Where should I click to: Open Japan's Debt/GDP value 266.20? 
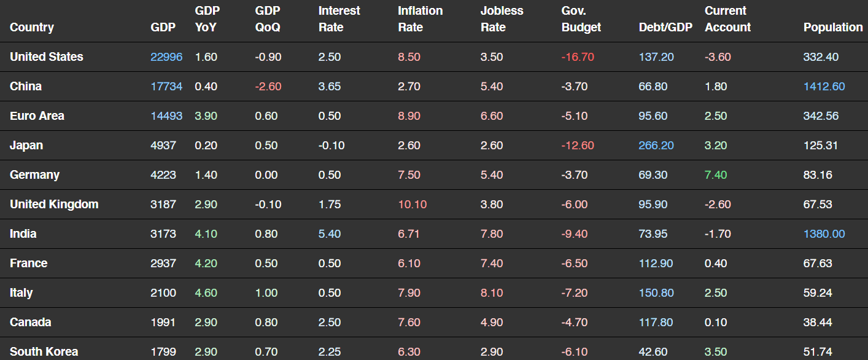click(656, 145)
